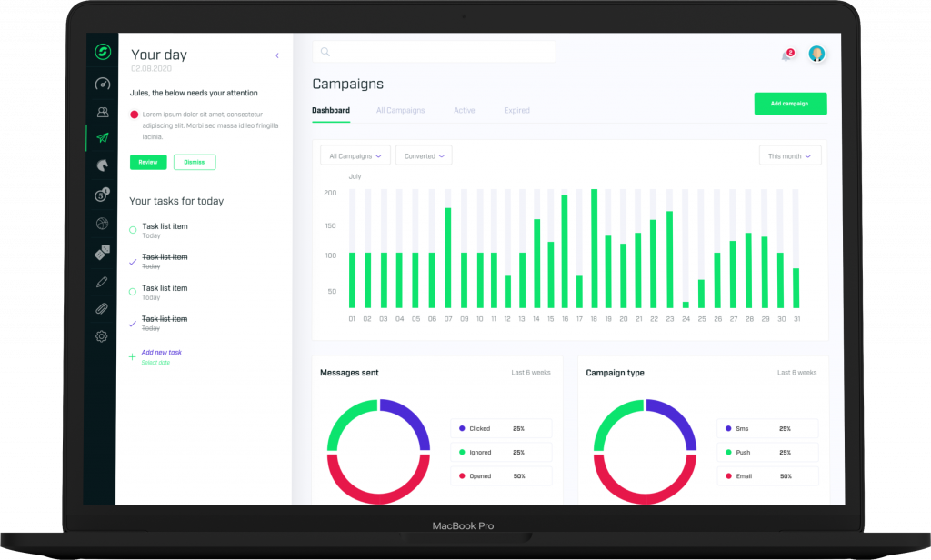Click the paperclip attachments icon
931x560 pixels.
click(102, 308)
